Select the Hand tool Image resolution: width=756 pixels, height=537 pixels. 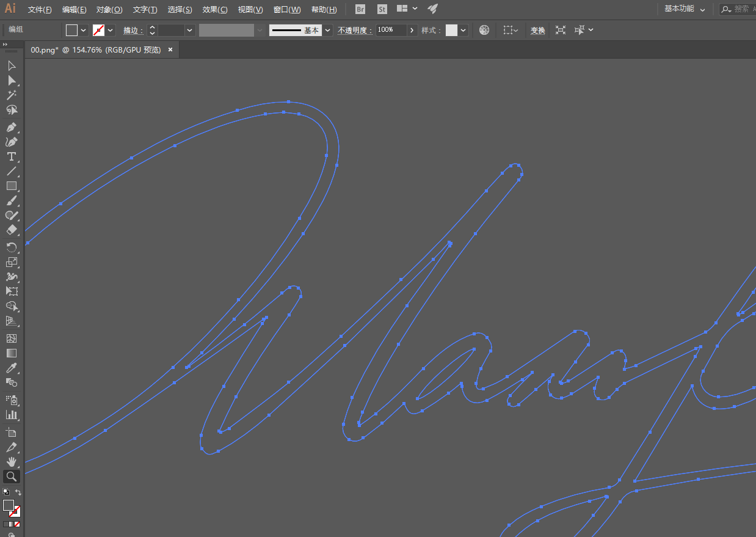11,462
